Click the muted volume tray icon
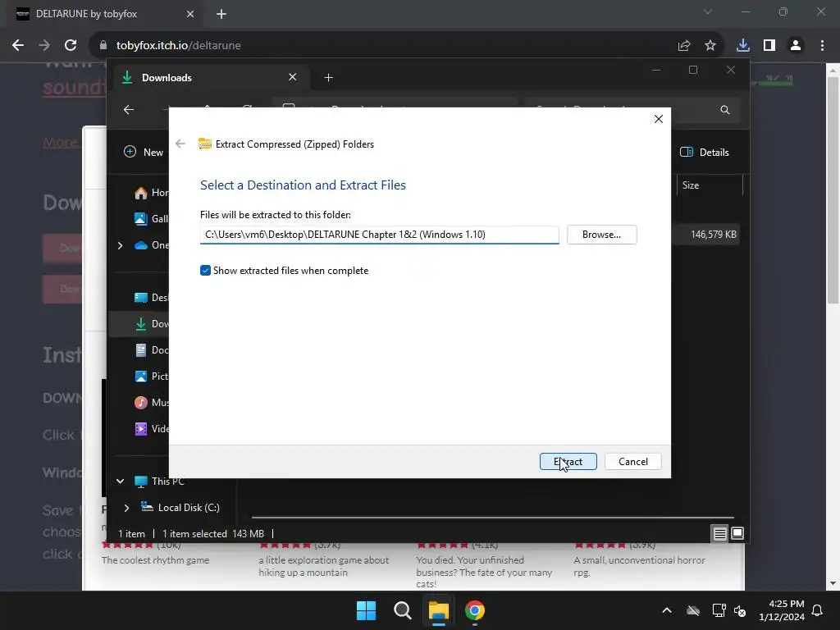 (x=740, y=610)
